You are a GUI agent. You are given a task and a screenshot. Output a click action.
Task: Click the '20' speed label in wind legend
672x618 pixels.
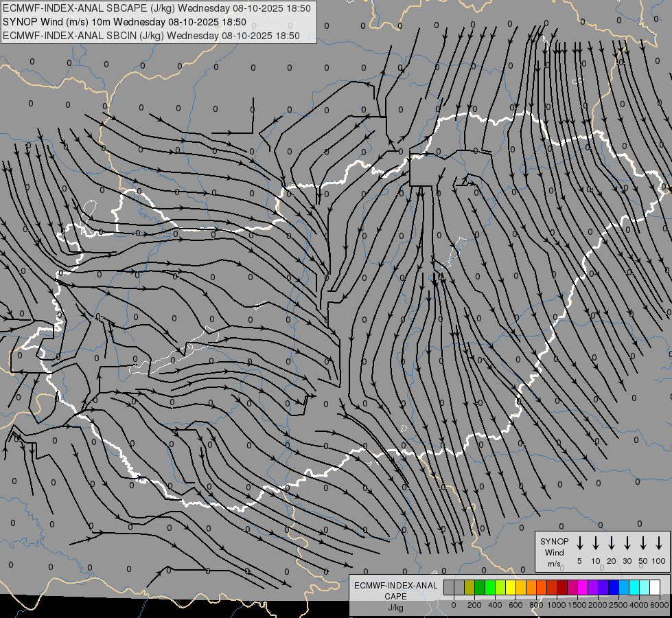click(612, 561)
